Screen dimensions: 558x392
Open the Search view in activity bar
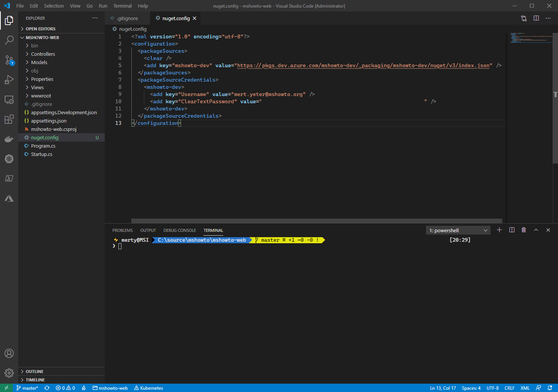(x=9, y=40)
